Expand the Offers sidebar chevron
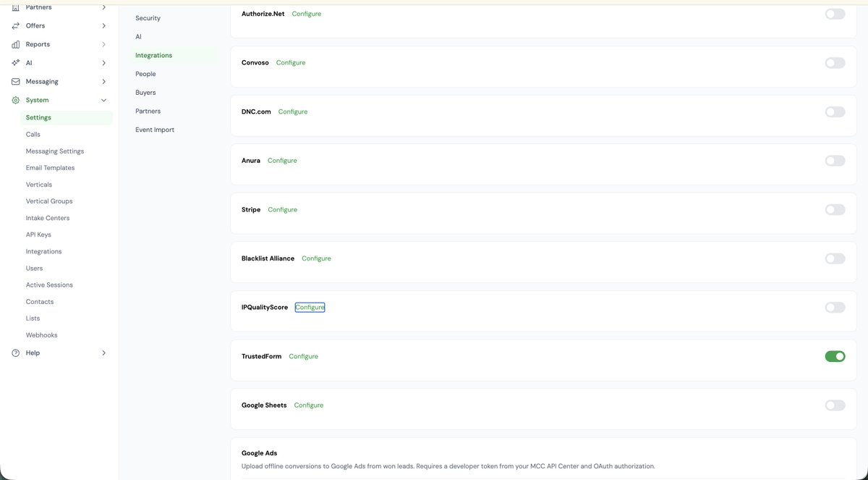Screen dimensions: 868x480 click(x=103, y=25)
